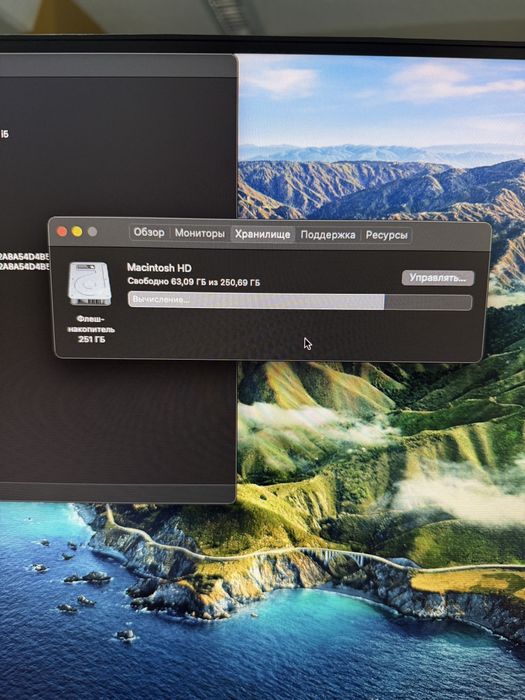Switch to the Ресурсы tab
This screenshot has width=525, height=700.
click(386, 235)
